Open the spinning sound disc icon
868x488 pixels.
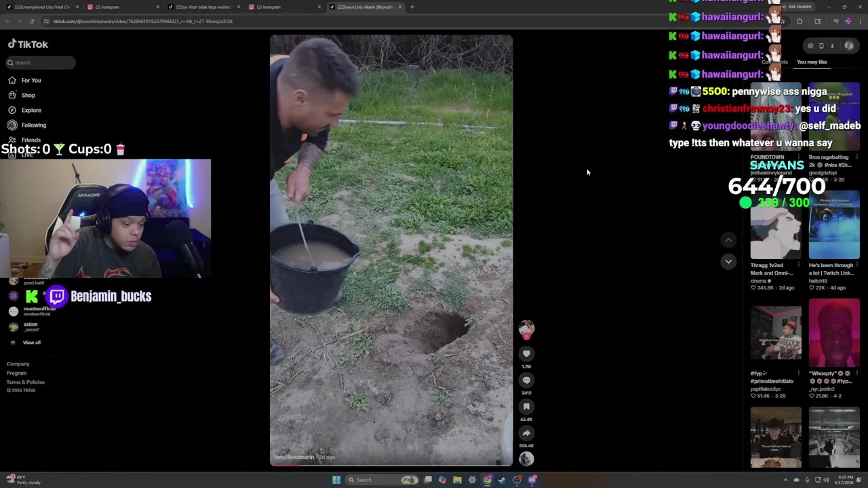(x=526, y=459)
